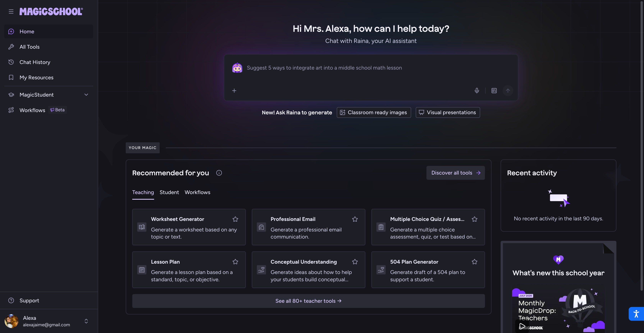The height and width of the screenshot is (333, 644).
Task: Click the Worksheet Generator book icon
Action: [x=142, y=227]
